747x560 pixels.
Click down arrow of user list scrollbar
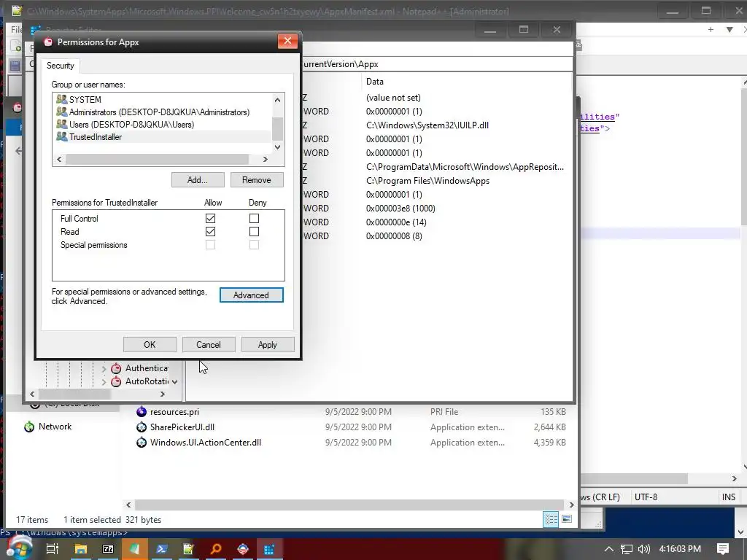[x=277, y=147]
